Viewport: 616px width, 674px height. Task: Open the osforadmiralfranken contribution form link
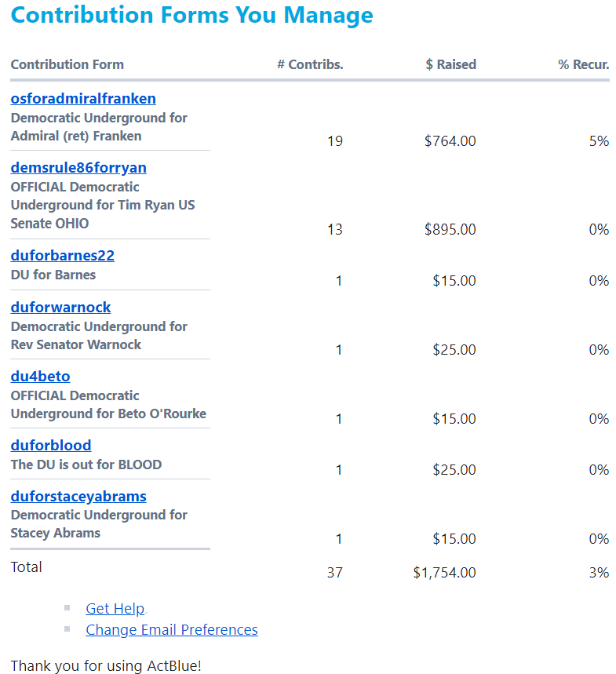pos(83,99)
